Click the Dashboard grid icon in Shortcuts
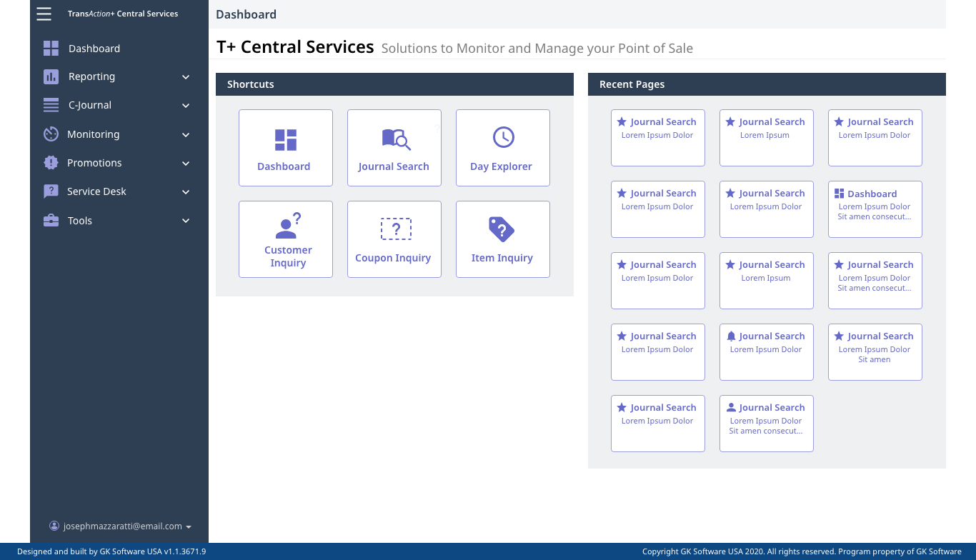 click(286, 139)
